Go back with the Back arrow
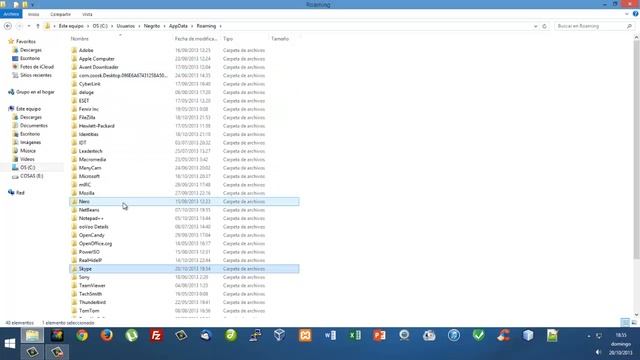The height and width of the screenshot is (360, 640). click(x=8, y=26)
